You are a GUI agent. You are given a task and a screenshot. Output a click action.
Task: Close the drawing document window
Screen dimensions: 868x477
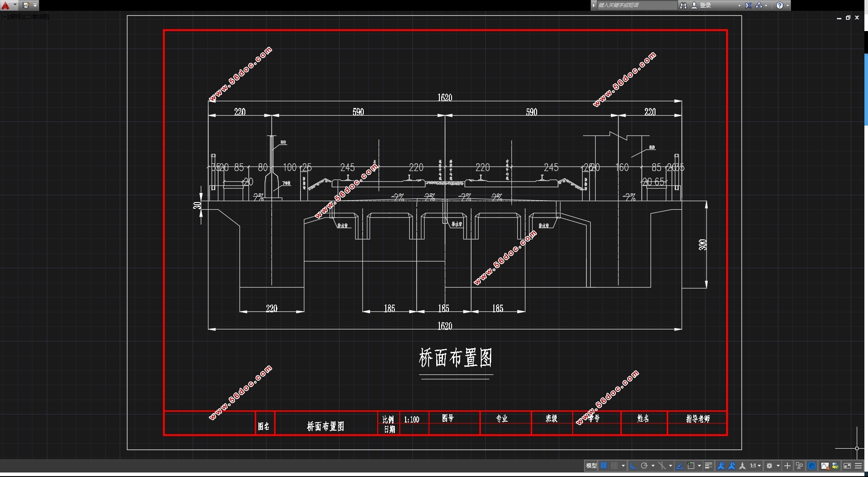857,18
